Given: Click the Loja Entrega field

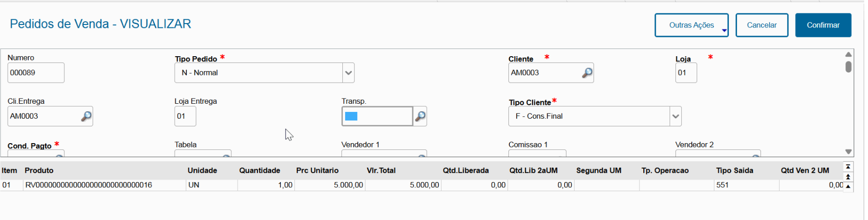Looking at the screenshot, I should pos(185,116).
